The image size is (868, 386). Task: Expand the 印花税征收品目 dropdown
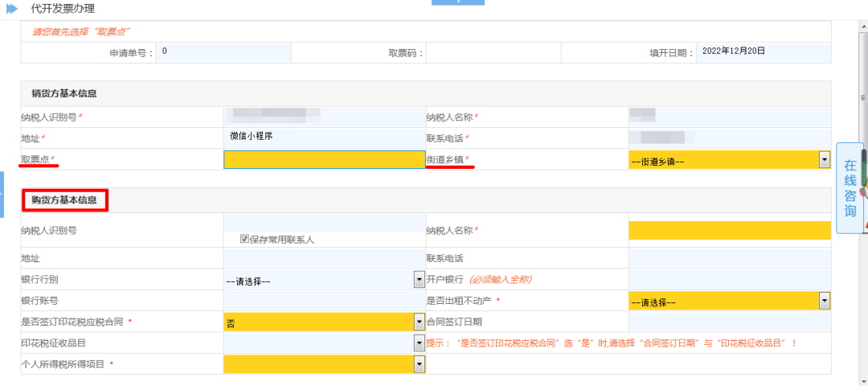419,343
